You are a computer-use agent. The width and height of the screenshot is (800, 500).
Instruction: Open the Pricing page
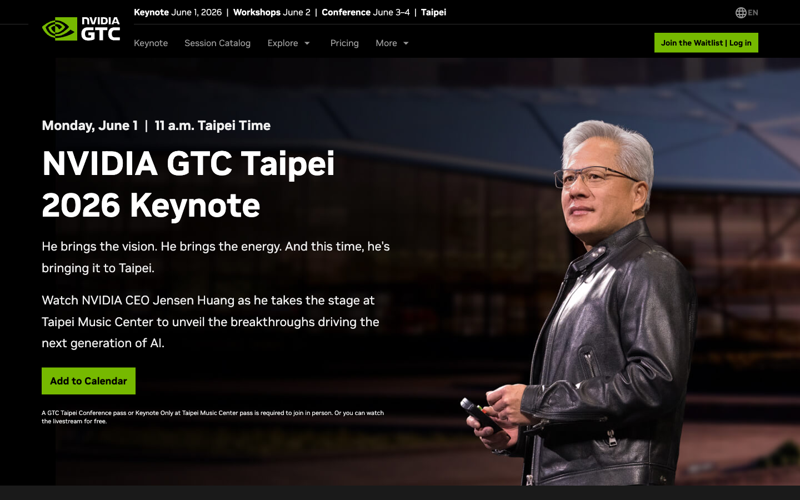pyautogui.click(x=344, y=43)
